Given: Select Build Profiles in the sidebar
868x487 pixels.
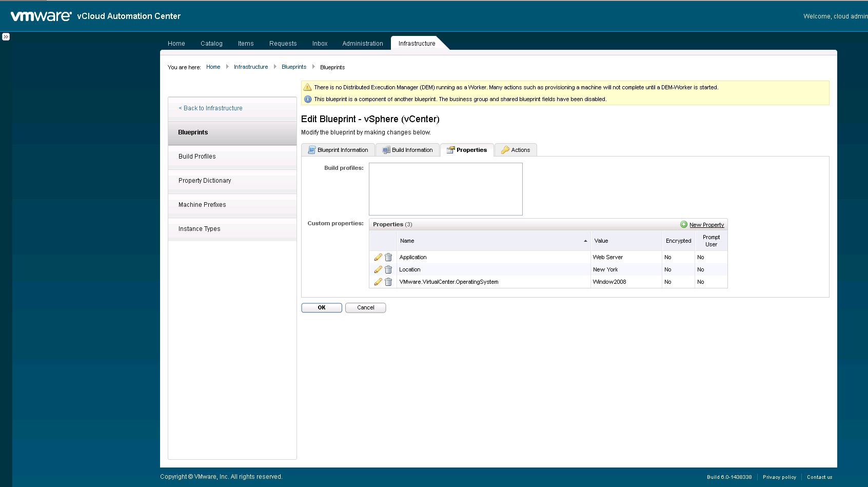Looking at the screenshot, I should (x=197, y=157).
